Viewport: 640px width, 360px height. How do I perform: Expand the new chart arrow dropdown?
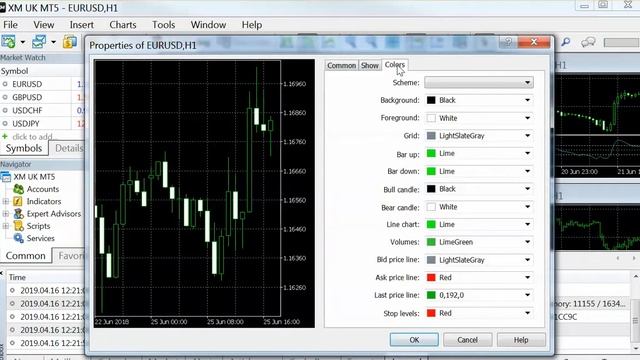click(22, 42)
